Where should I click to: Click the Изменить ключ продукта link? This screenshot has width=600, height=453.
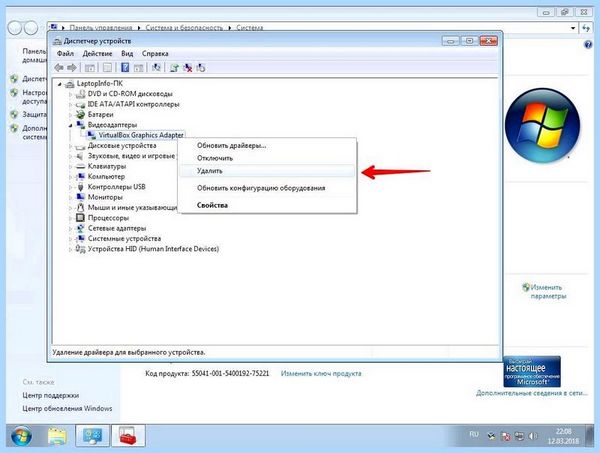pyautogui.click(x=321, y=373)
